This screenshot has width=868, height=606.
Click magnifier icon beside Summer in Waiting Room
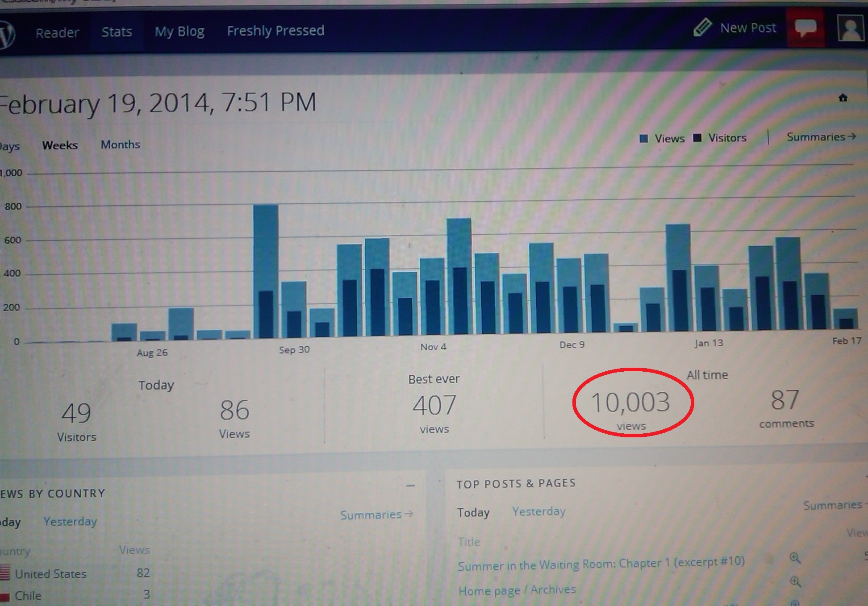click(x=795, y=558)
